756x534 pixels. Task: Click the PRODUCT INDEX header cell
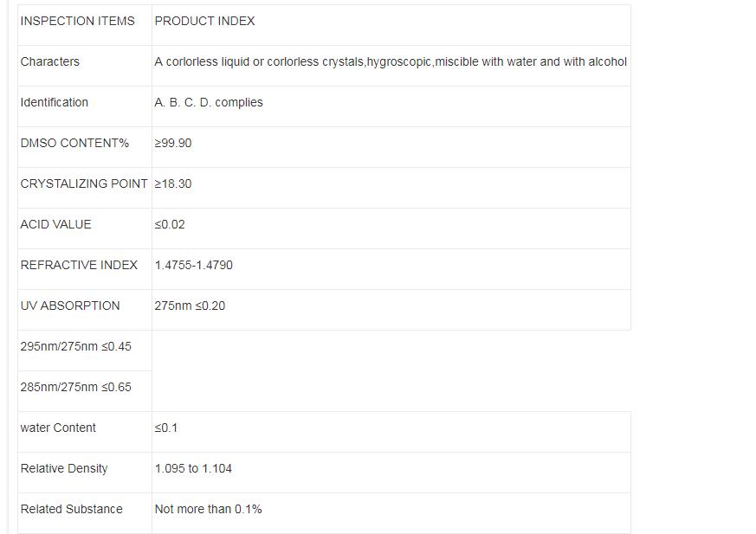[x=204, y=21]
